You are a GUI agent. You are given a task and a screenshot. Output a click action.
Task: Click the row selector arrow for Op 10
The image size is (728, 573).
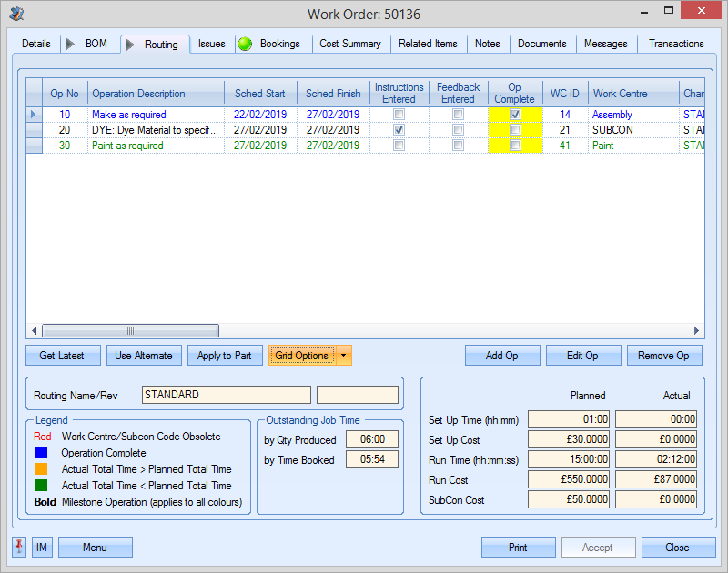coord(34,115)
